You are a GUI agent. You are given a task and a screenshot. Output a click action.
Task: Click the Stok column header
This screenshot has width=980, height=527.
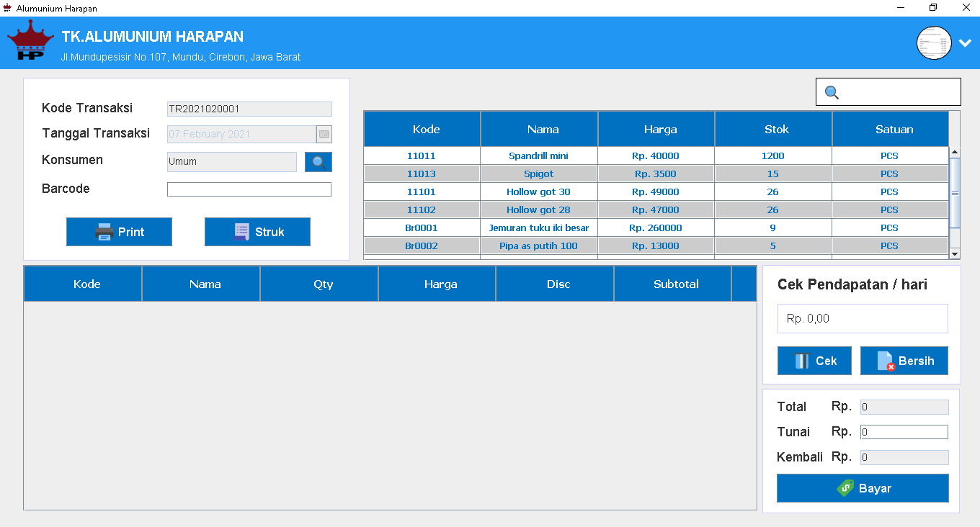776,130
